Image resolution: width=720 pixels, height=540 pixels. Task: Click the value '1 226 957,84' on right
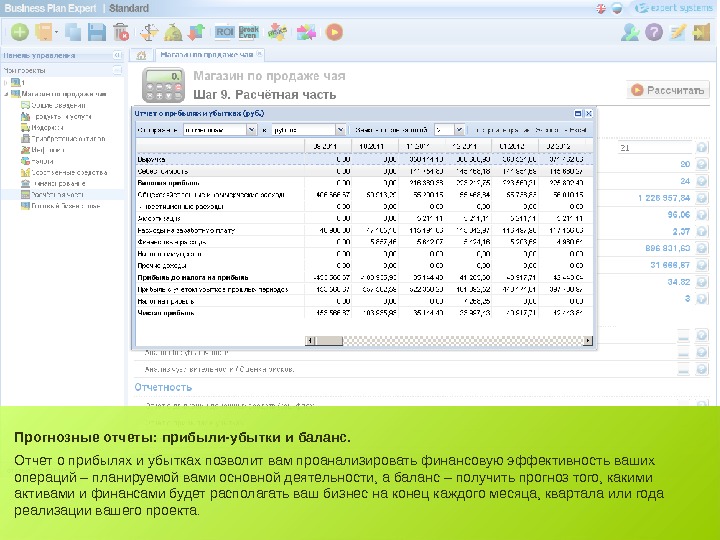pos(664,198)
